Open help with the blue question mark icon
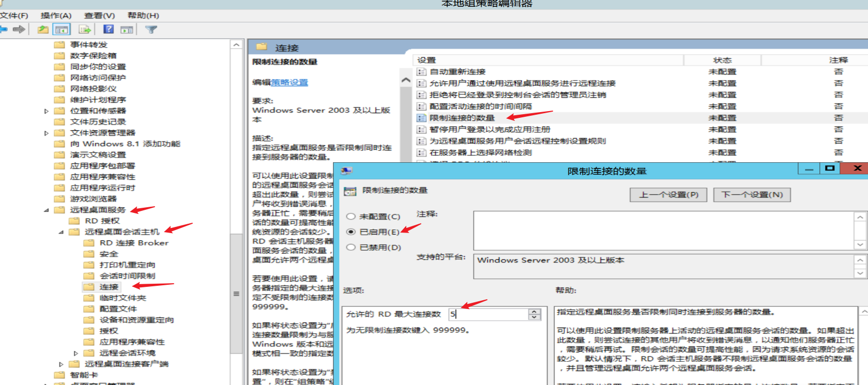The height and width of the screenshot is (385, 868). (x=109, y=29)
